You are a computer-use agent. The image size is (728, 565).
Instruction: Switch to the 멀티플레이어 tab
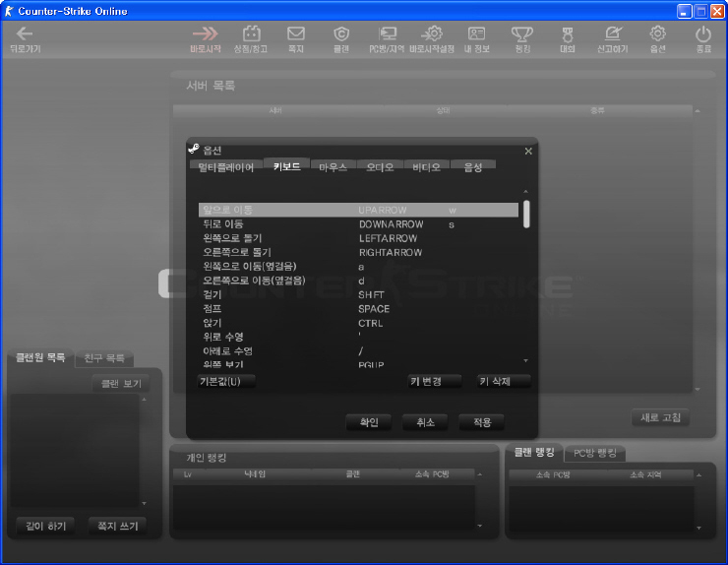[226, 167]
